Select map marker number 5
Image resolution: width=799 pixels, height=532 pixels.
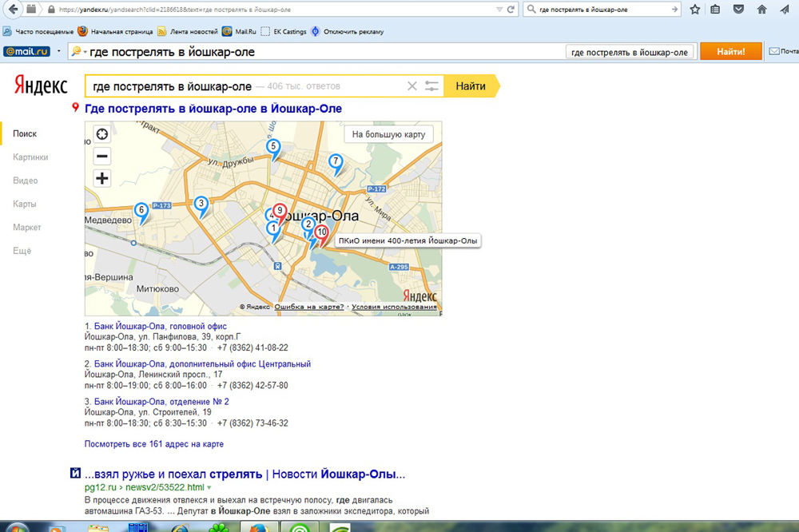[273, 149]
